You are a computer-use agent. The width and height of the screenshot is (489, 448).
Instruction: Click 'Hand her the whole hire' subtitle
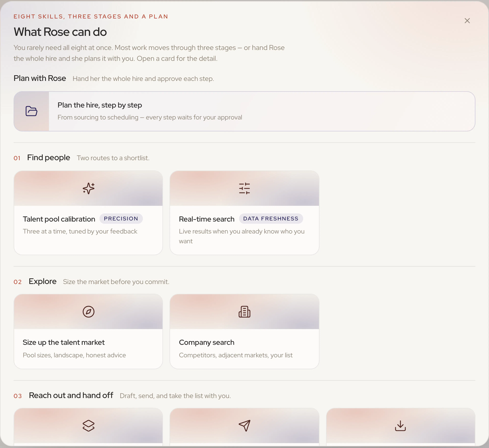pos(143,79)
